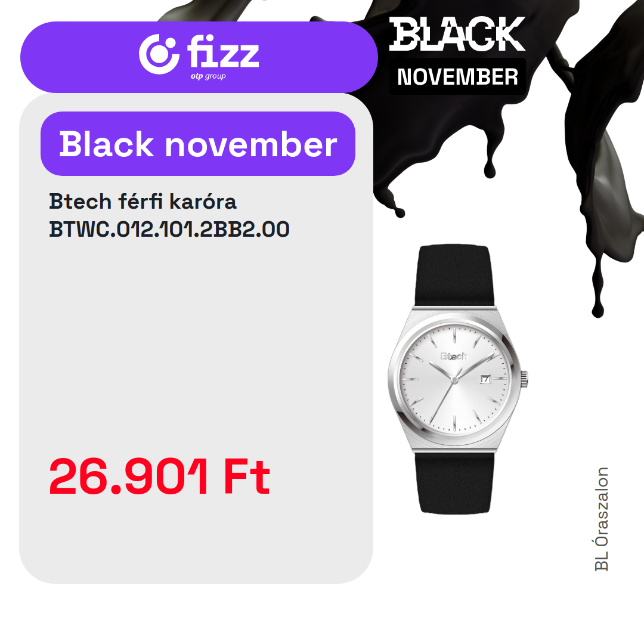Click the fizz brand wordmark
644x644 pixels.
coord(222,52)
